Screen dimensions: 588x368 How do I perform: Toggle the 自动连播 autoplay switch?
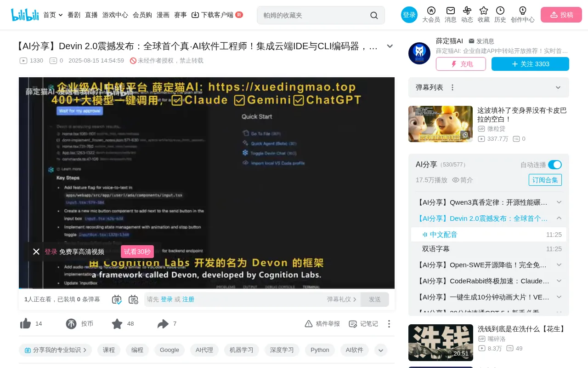[x=555, y=165]
